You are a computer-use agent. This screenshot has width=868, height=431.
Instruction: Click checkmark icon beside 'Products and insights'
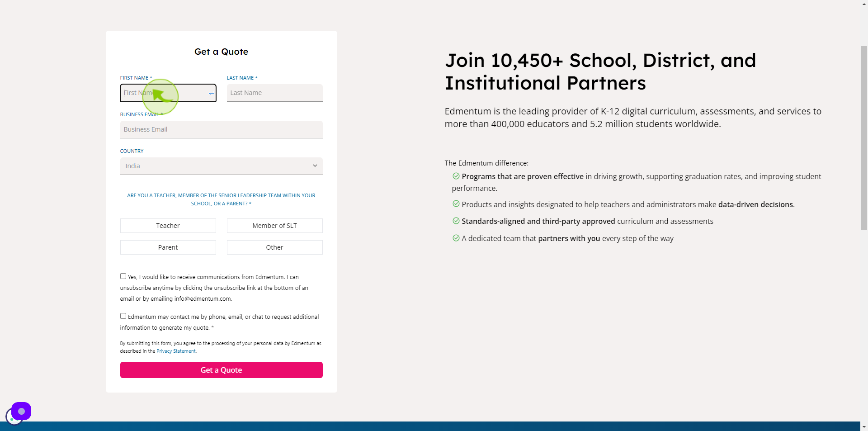(456, 204)
